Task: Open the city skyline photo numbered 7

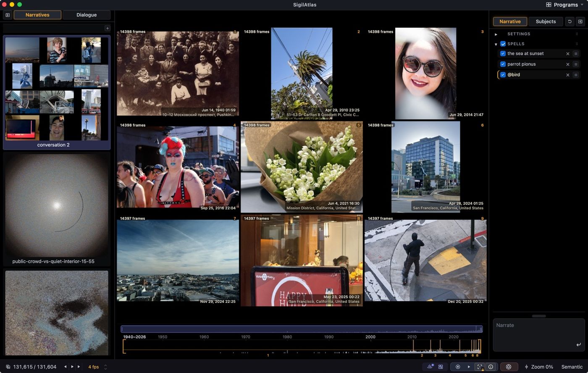Action: 178,260
